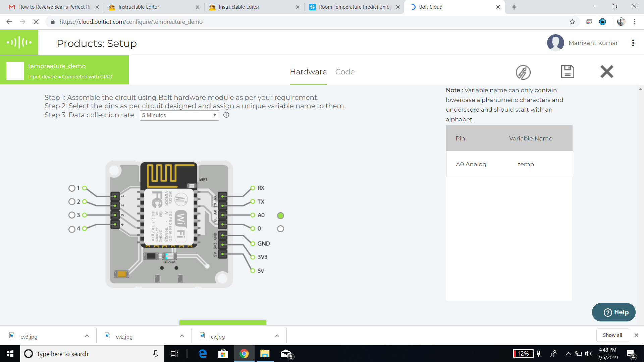The width and height of the screenshot is (644, 362).
Task: Select the pin 0 radio button
Action: tap(281, 229)
